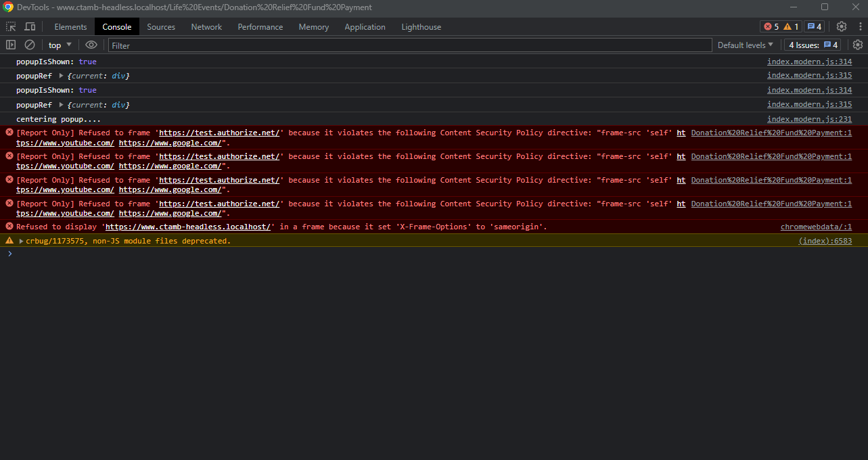Switch to the Network tab
The height and width of the screenshot is (460, 868).
[206, 27]
